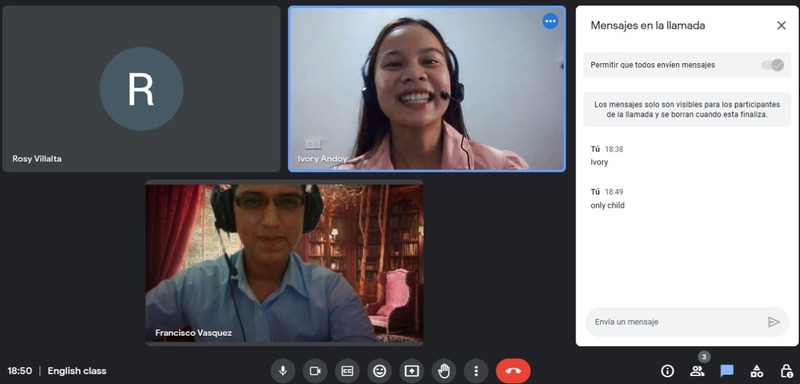Raise your hand
This screenshot has height=384, width=800.
443,371
